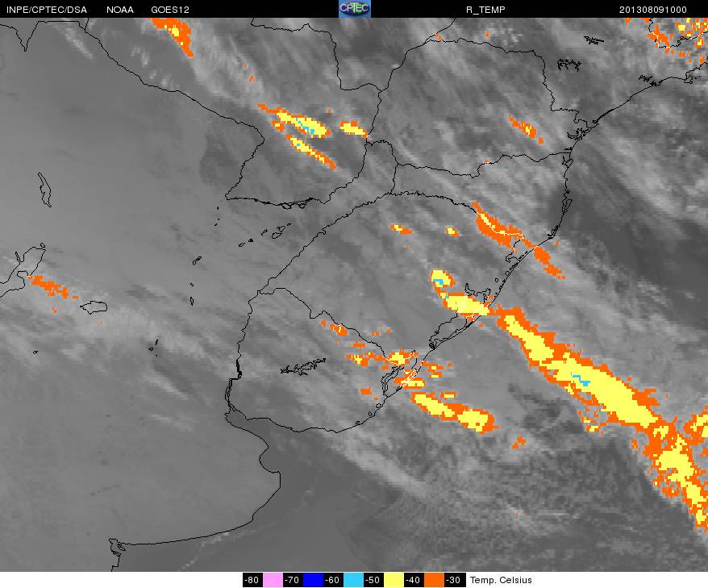708x588 pixels.
Task: Click the R_TEMP product label
Action: pyautogui.click(x=485, y=10)
